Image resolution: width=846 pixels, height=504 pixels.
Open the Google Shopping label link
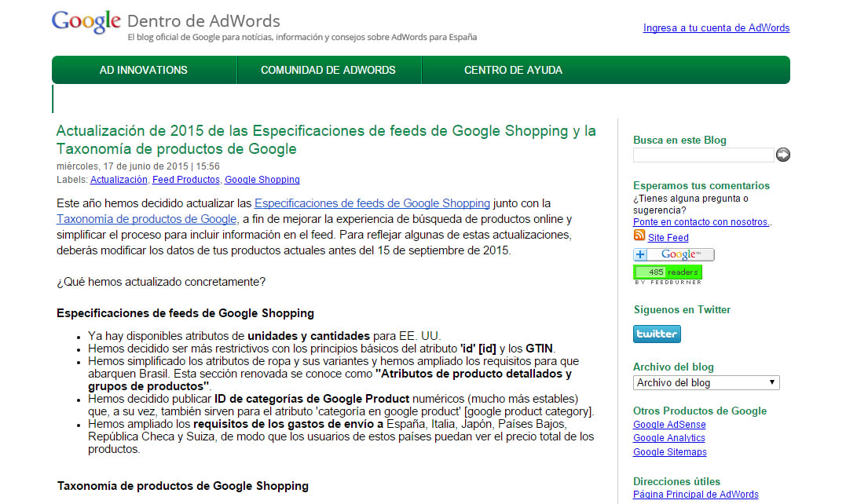click(x=263, y=179)
